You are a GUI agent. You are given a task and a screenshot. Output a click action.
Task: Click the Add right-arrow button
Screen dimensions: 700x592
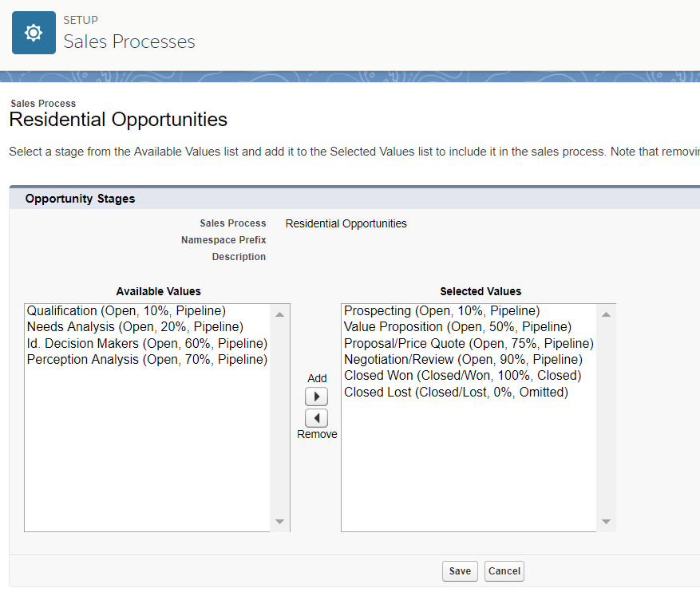click(x=317, y=397)
